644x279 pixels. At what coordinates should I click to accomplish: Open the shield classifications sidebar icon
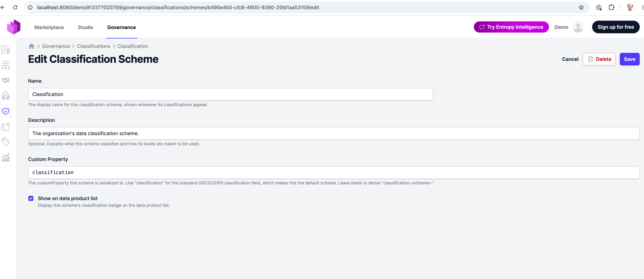[6, 111]
